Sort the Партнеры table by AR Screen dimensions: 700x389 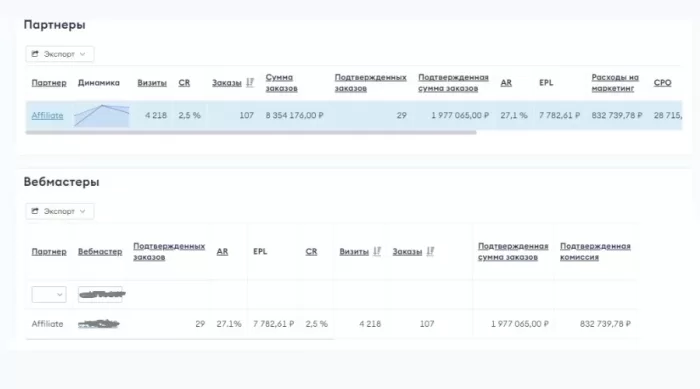point(506,83)
